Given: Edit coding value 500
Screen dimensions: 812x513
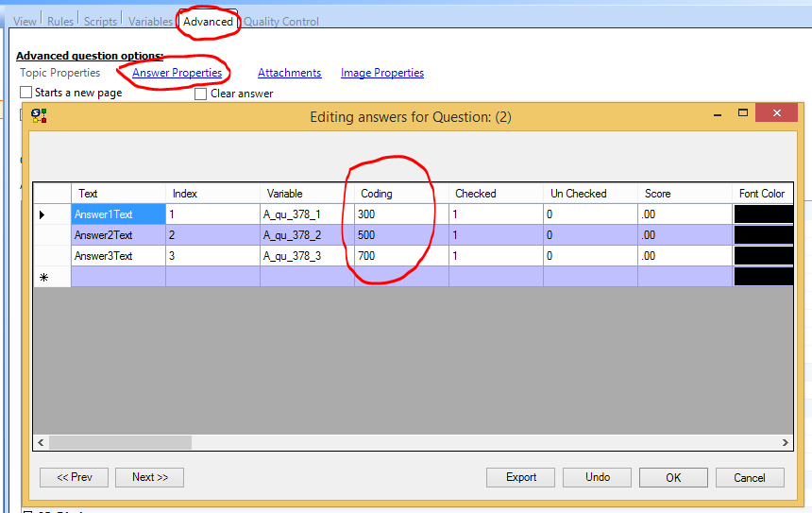Looking at the screenshot, I should click(x=401, y=234).
